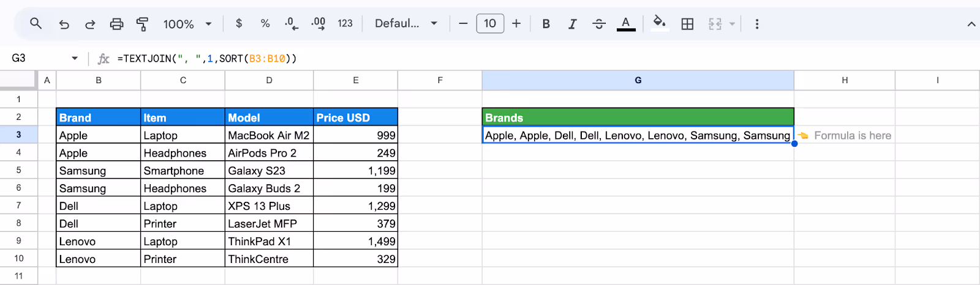This screenshot has width=980, height=285.
Task: Click the Formula is here note cell
Action: [x=845, y=135]
